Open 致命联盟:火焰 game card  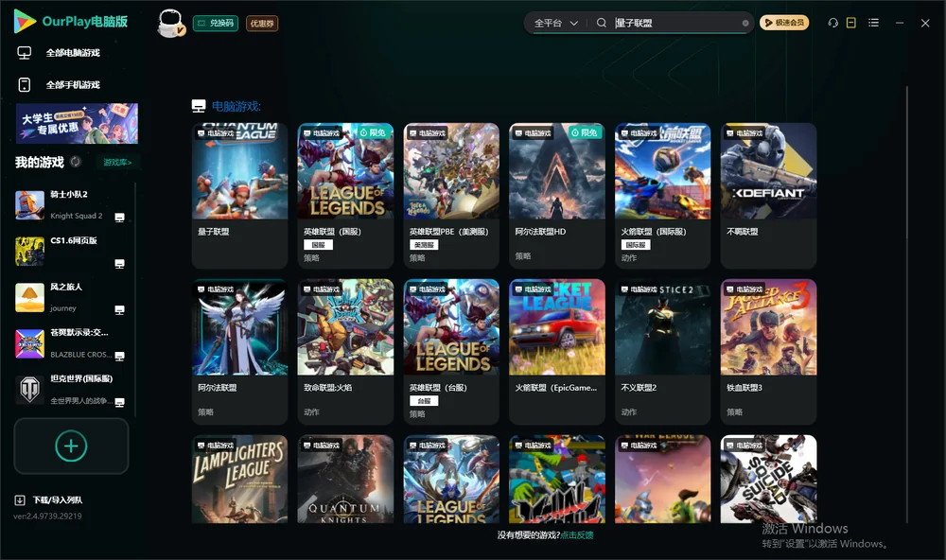[345, 352]
